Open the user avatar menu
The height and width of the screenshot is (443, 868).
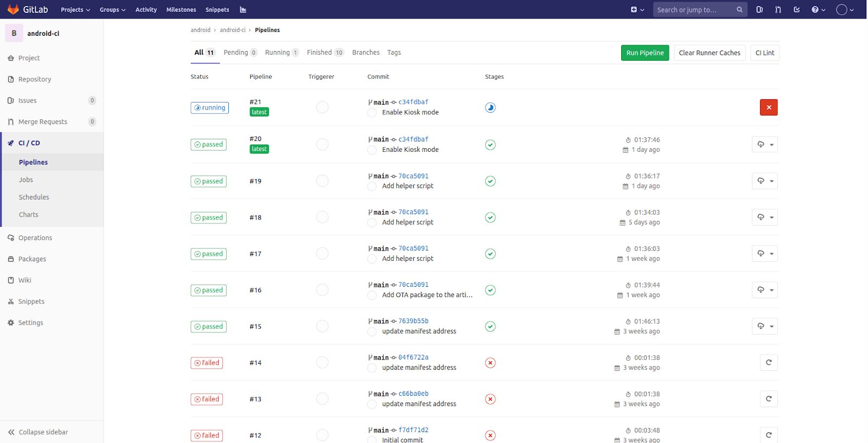[x=845, y=10]
